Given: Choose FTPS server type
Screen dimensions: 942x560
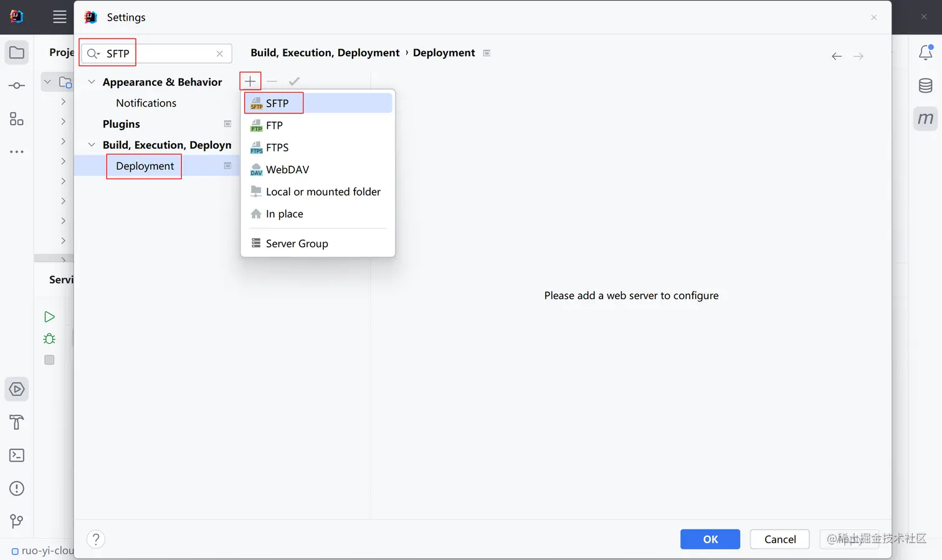Looking at the screenshot, I should 318,147.
